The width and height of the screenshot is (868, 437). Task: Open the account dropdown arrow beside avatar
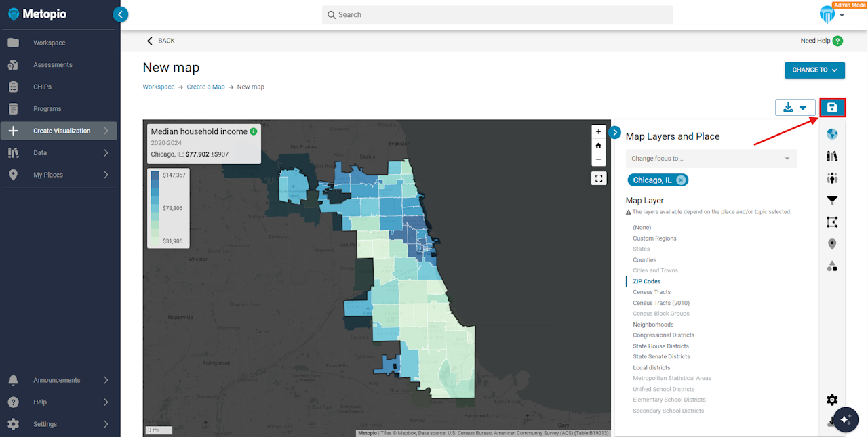pyautogui.click(x=842, y=16)
